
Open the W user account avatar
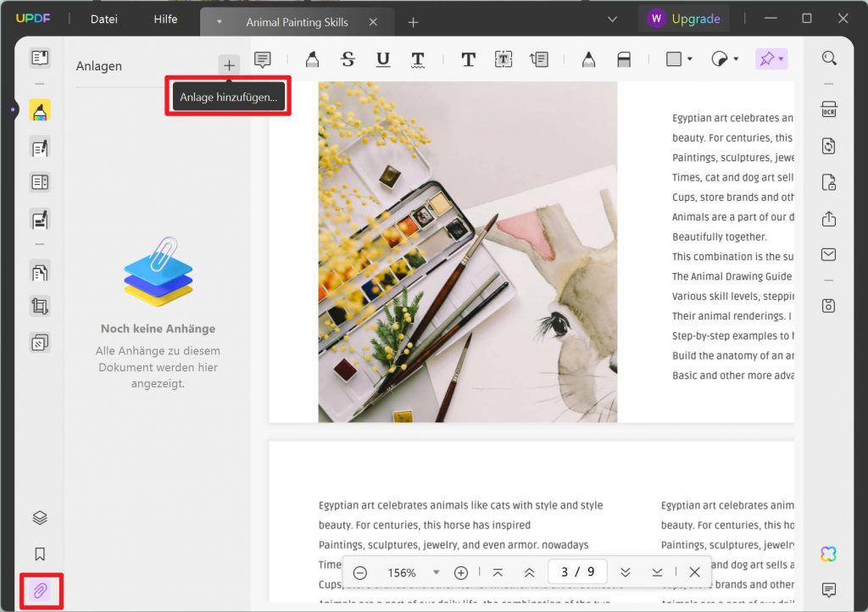coord(656,19)
